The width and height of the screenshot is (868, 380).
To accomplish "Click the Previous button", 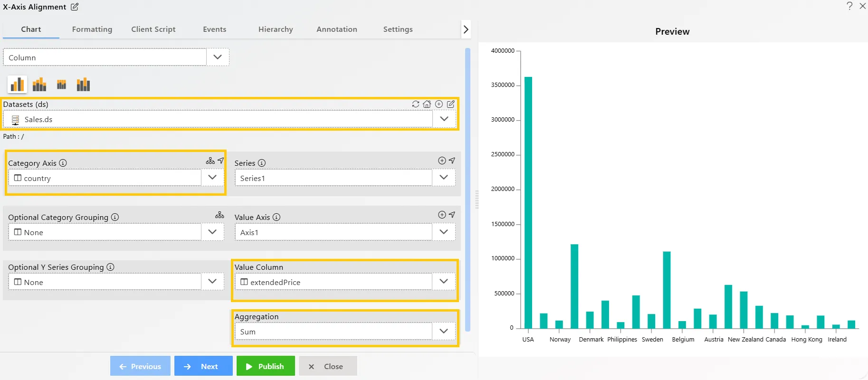I will pyautogui.click(x=140, y=366).
